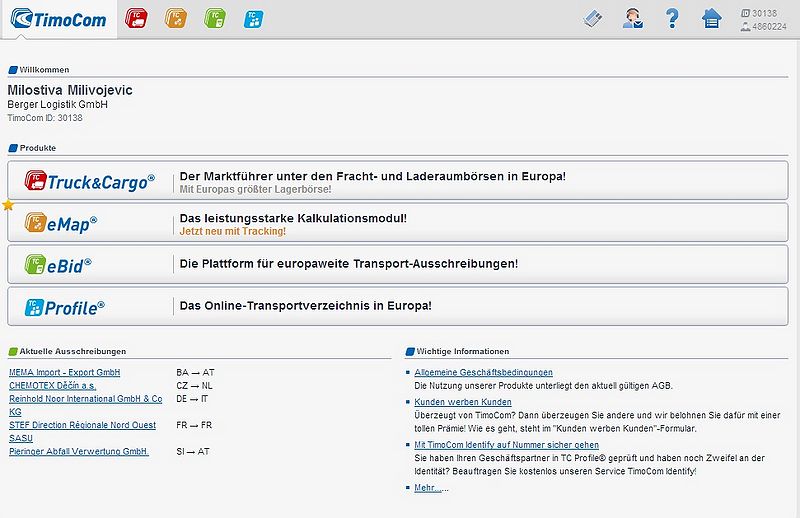800x518 pixels.
Task: Open the eBid product banner
Action: [x=398, y=264]
